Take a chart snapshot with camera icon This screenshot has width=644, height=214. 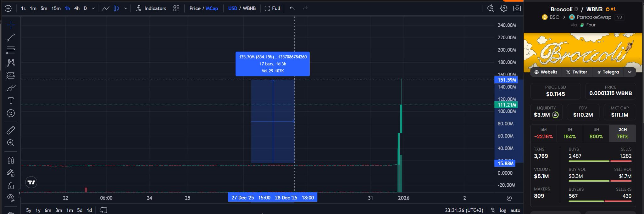(517, 8)
